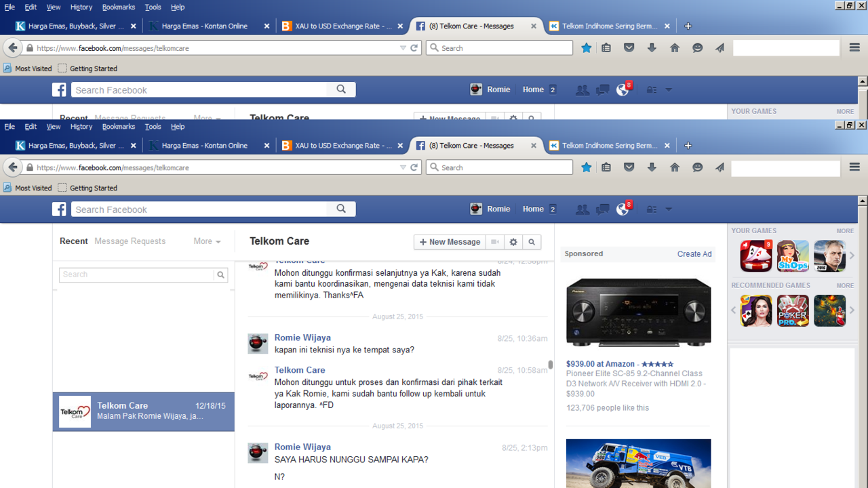Reload page in front window address bar
868x488 pixels.
point(414,167)
